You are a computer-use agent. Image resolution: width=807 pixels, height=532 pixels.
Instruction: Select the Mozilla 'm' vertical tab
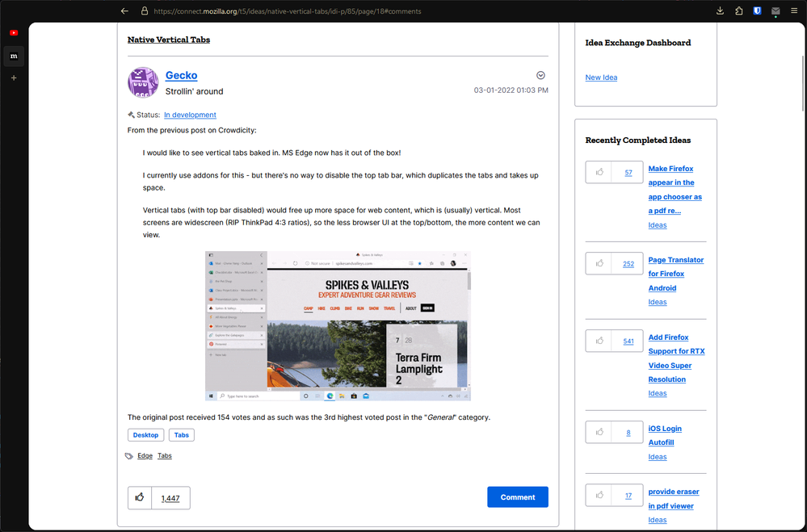(x=14, y=56)
